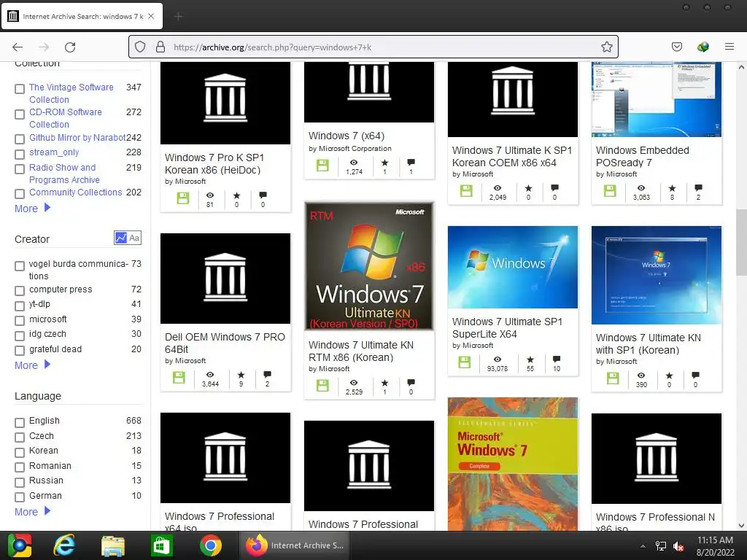Viewport: 747px width, 560px height.
Task: Open the Firefox hamburger menu
Action: pos(729,47)
